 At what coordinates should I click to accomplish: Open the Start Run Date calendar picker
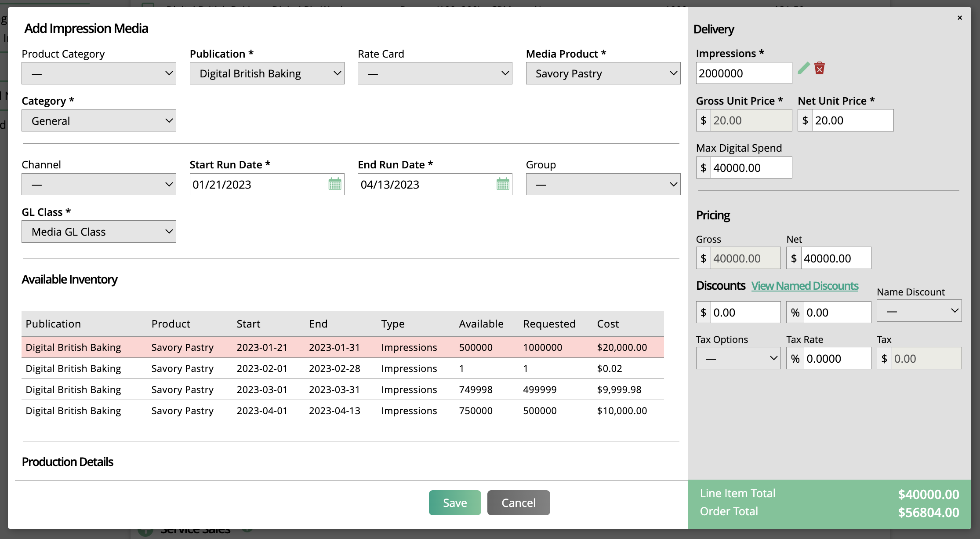pyautogui.click(x=335, y=184)
